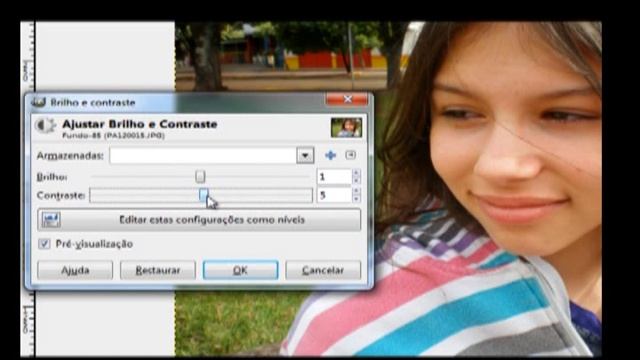Confirm with the OK button
Image resolution: width=640 pixels, height=360 pixels.
click(x=240, y=270)
